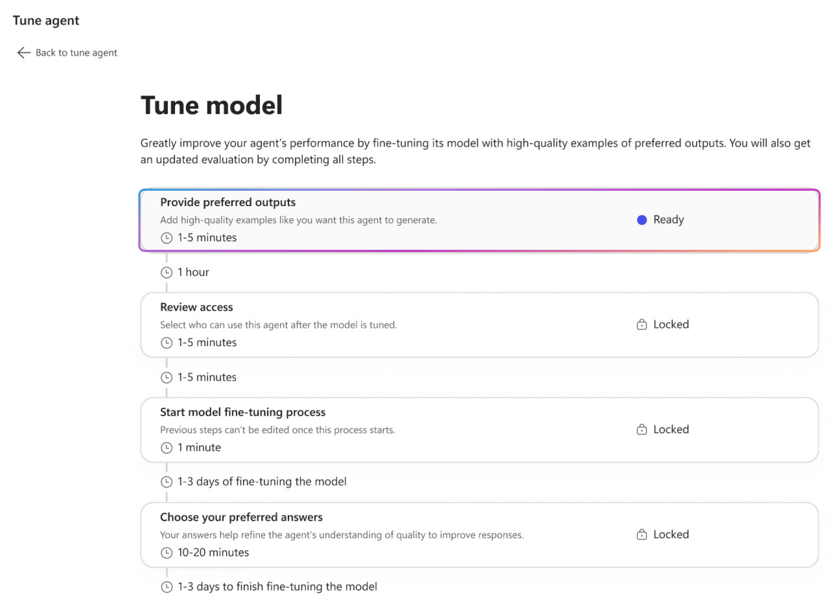Click the blue Ready status dot
This screenshot has height=616, width=840.
coord(641,220)
